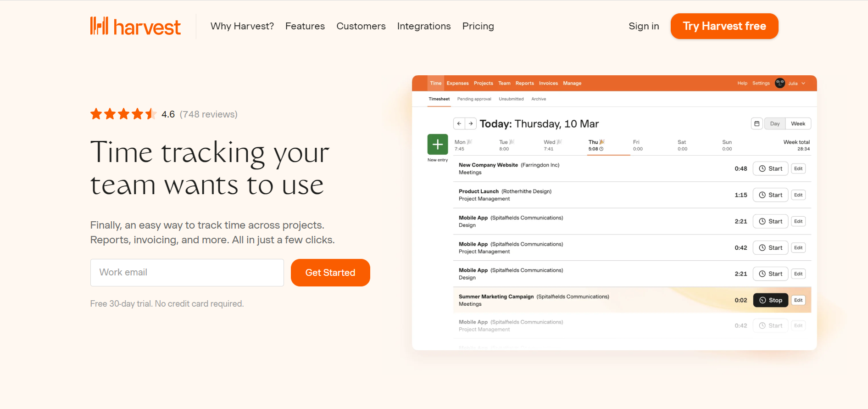Image resolution: width=868 pixels, height=409 pixels.
Task: Select Tue 8:00 in the week row
Action: click(507, 145)
